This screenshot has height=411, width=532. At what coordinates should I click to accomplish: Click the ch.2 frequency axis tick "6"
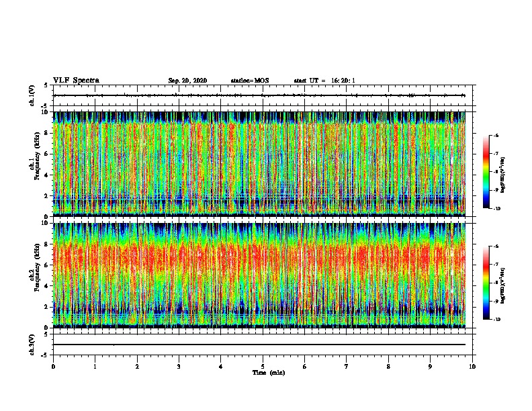(x=46, y=265)
